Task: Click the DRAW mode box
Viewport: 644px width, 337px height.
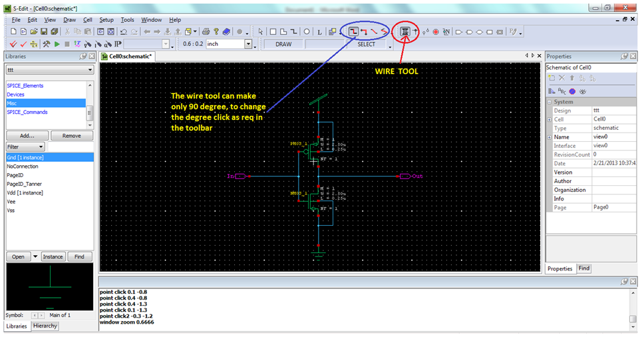Action: point(283,44)
